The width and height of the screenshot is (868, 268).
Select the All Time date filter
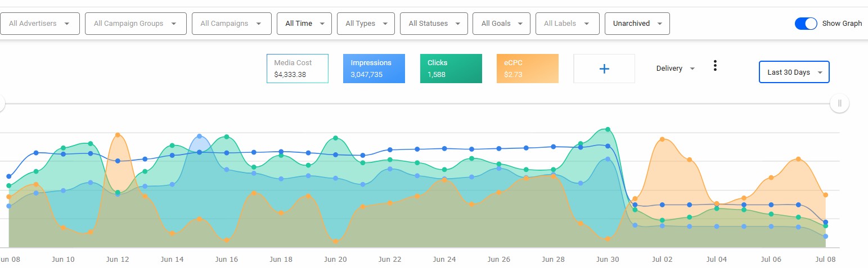click(304, 24)
